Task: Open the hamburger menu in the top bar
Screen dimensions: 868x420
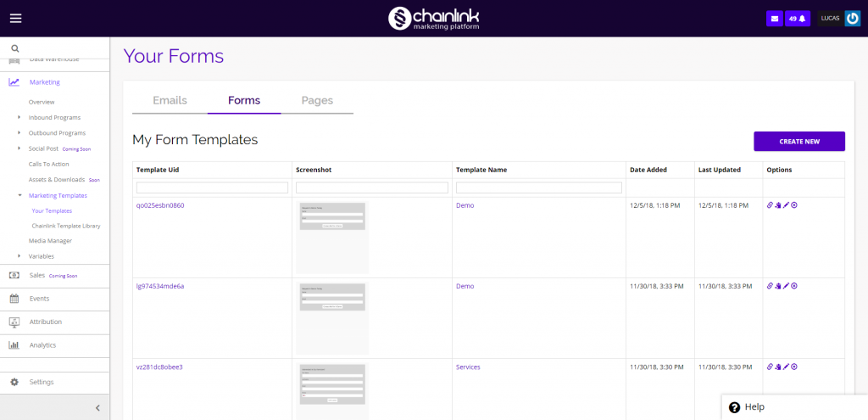Action: (15, 19)
